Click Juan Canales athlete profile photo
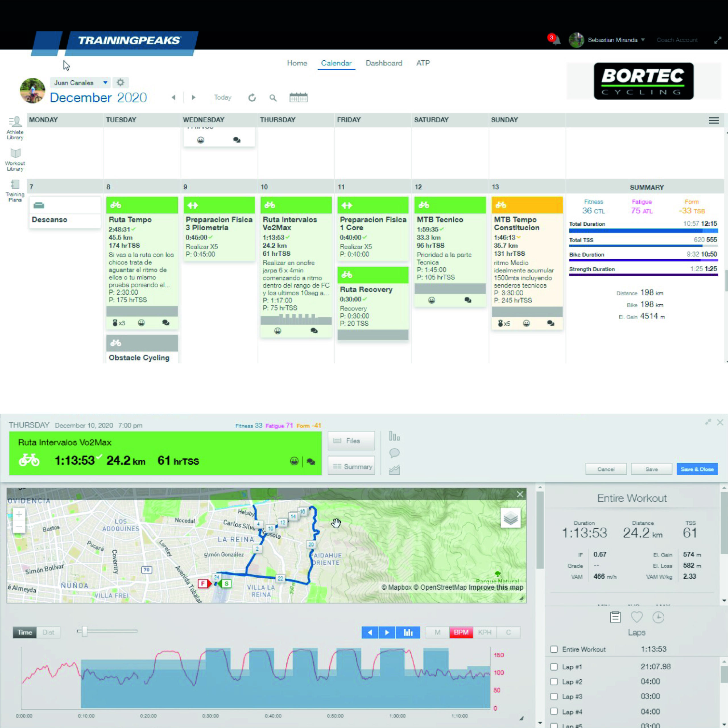This screenshot has height=728, width=728. coord(32,90)
